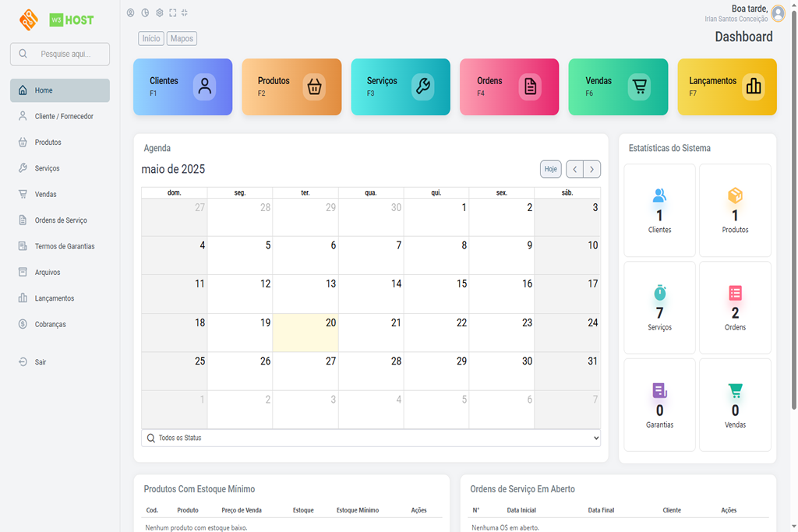Select Termos de Garantias in sidebar
The height and width of the screenshot is (532, 798).
pos(64,246)
